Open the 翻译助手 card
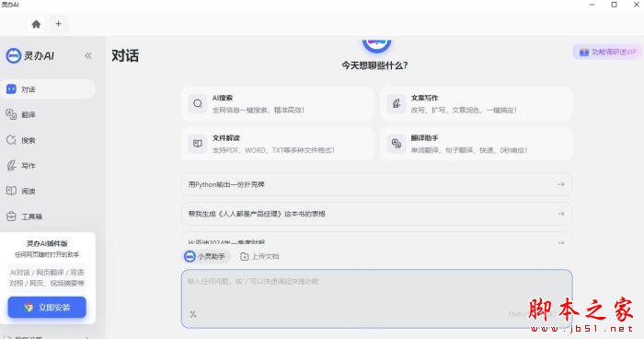 click(476, 144)
